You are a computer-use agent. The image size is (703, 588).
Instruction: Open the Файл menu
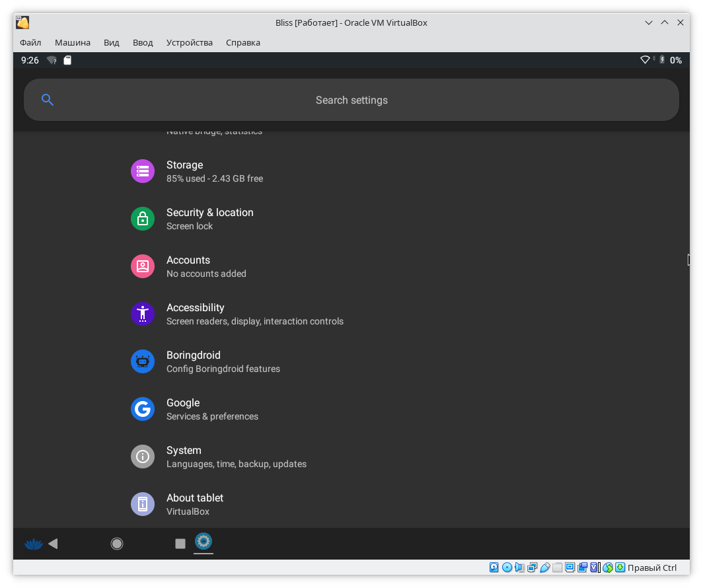[x=30, y=42]
